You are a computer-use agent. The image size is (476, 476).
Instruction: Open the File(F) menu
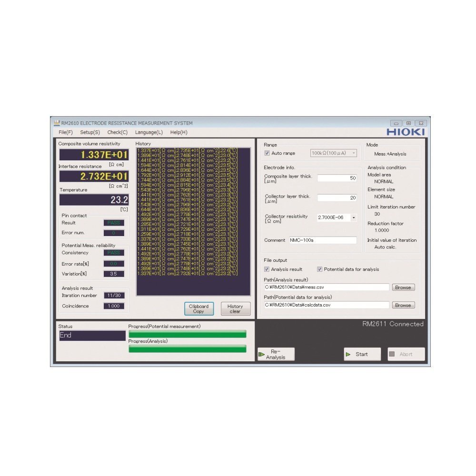click(x=66, y=132)
